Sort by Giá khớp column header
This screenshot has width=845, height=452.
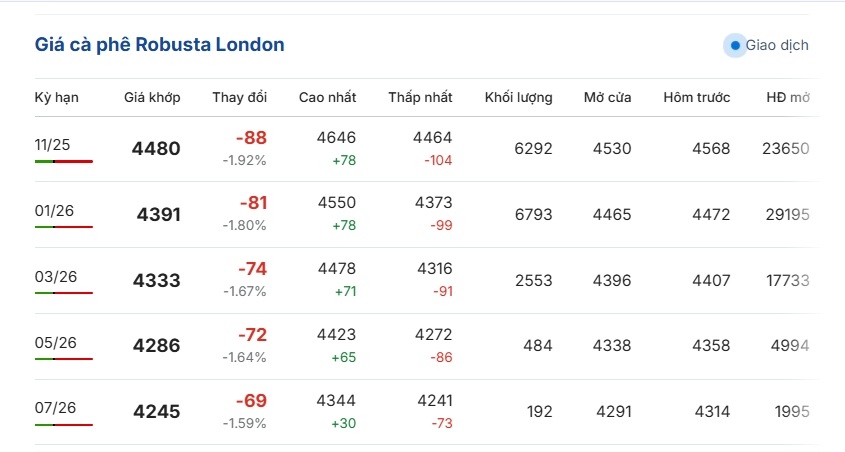coord(152,97)
